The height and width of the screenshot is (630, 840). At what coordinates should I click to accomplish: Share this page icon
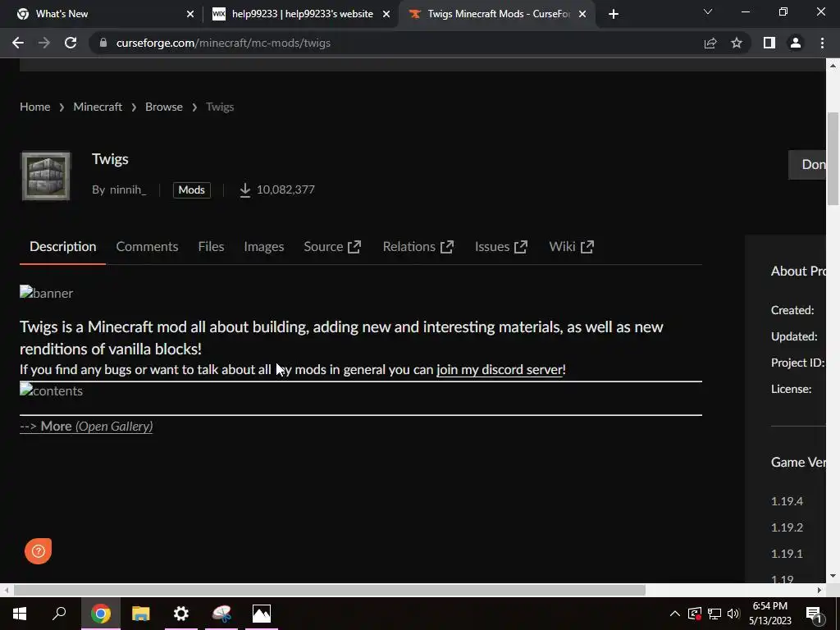pos(710,43)
